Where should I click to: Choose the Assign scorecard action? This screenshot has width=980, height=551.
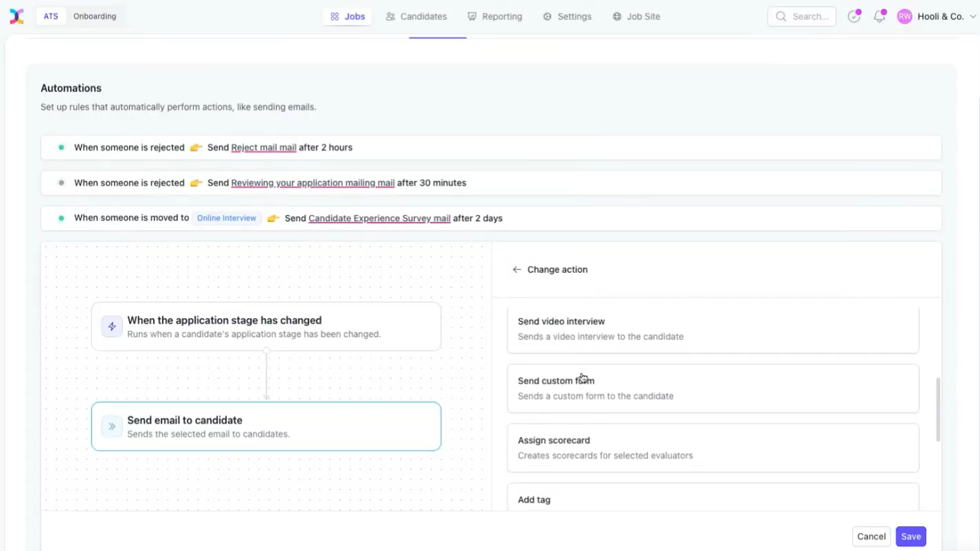pos(713,448)
